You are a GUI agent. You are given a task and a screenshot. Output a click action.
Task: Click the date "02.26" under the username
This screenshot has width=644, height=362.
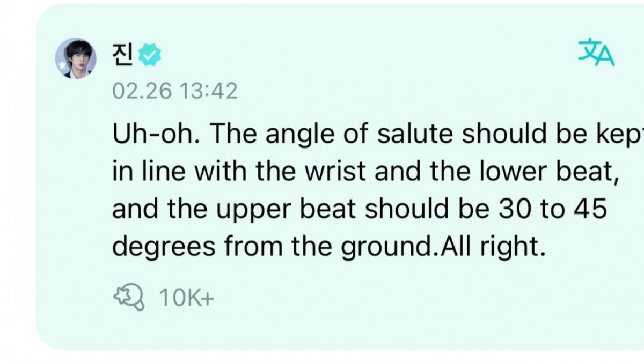[x=142, y=91]
